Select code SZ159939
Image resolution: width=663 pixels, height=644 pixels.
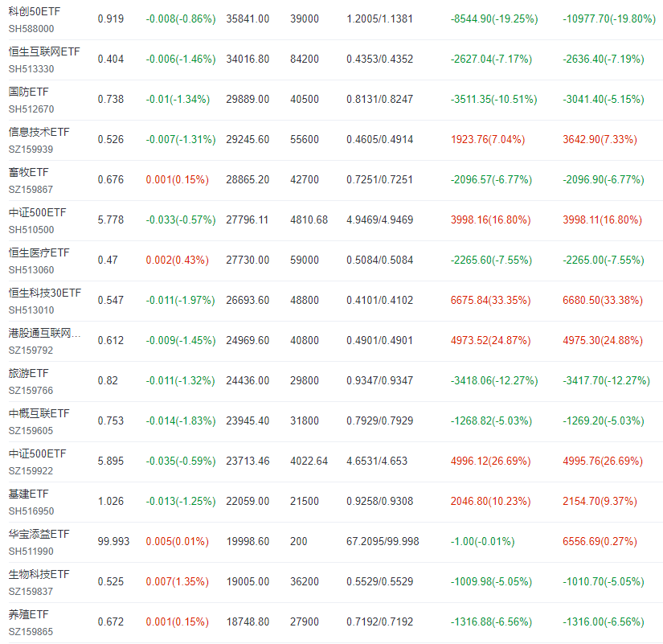tap(31, 150)
